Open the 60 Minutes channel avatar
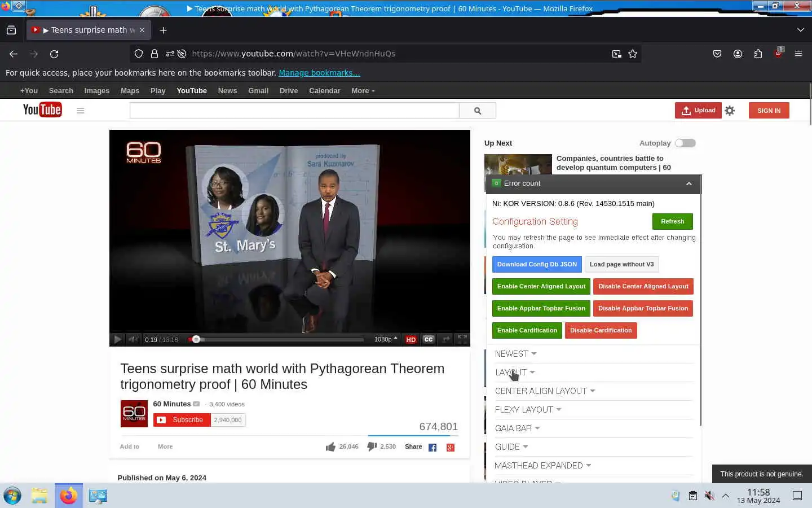The width and height of the screenshot is (812, 508). tap(134, 414)
